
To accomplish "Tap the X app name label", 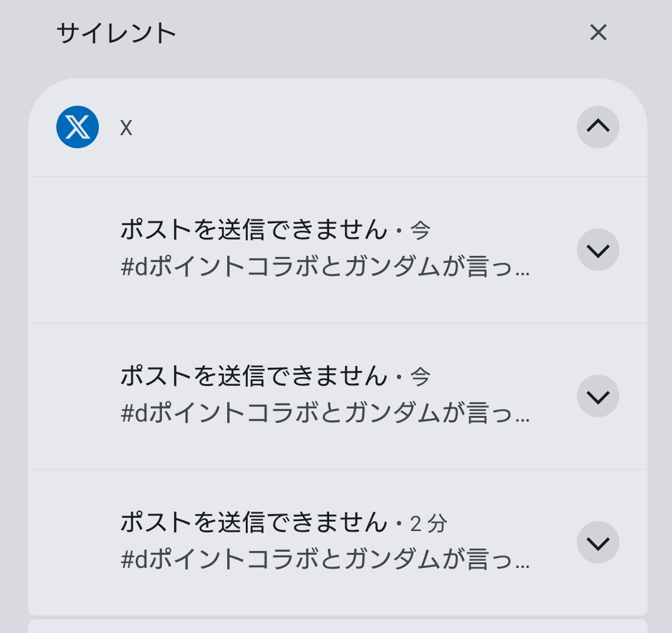I will (x=126, y=128).
